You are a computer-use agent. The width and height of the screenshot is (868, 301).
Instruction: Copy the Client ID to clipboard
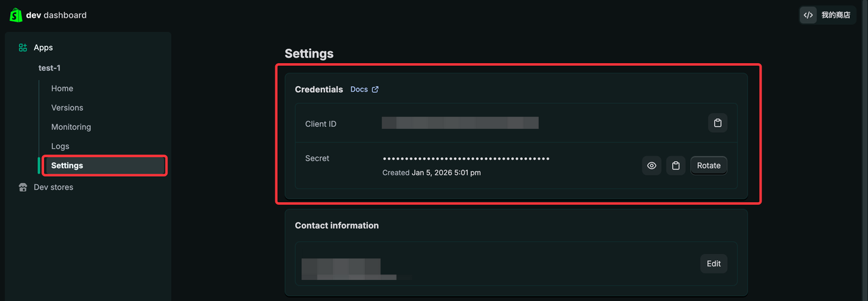point(717,123)
